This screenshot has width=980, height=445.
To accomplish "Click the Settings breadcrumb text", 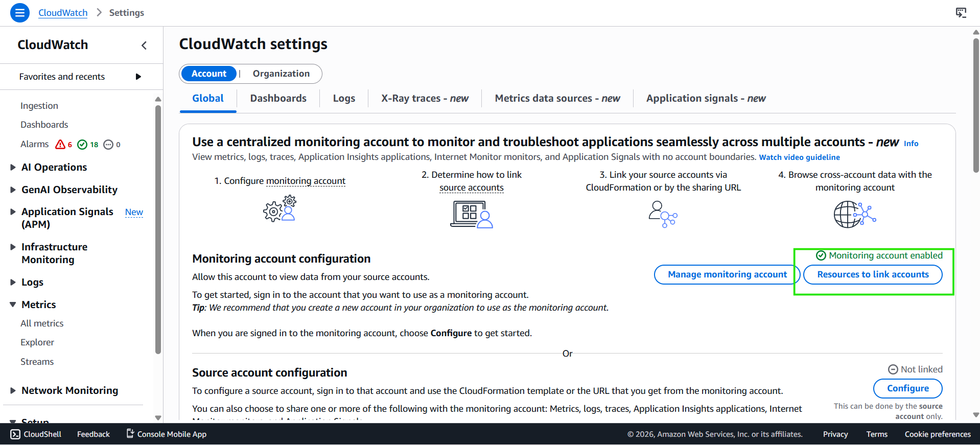I will [127, 13].
